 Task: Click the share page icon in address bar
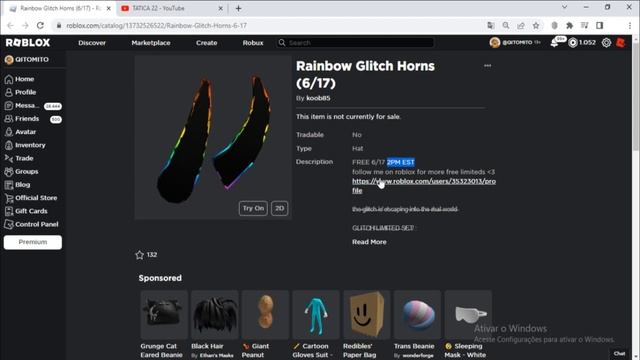tap(521, 25)
